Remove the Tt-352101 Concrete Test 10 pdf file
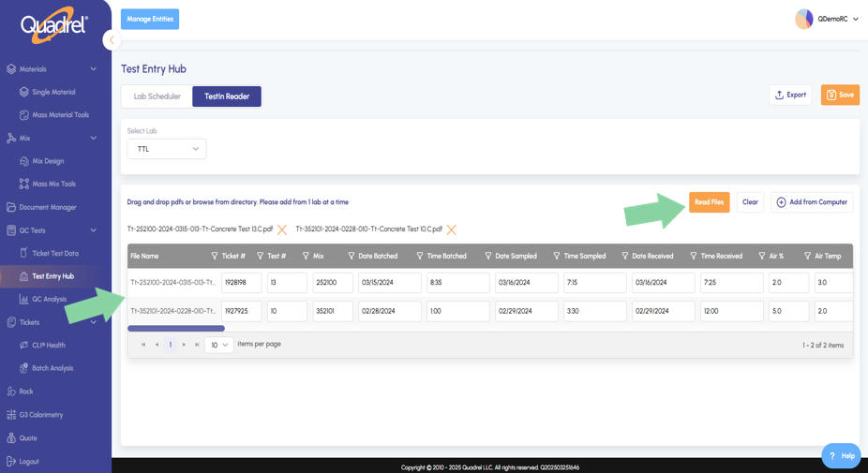This screenshot has width=868, height=473. (451, 229)
